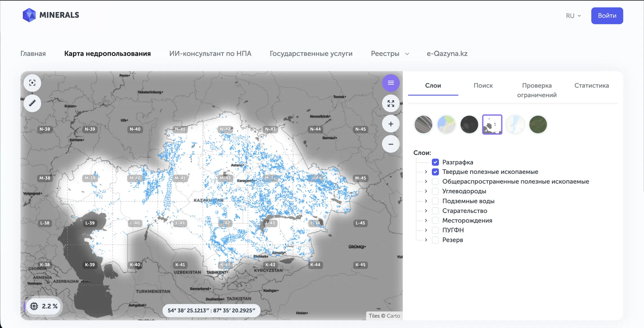Click the locate/focus extent map icon

pos(32,83)
